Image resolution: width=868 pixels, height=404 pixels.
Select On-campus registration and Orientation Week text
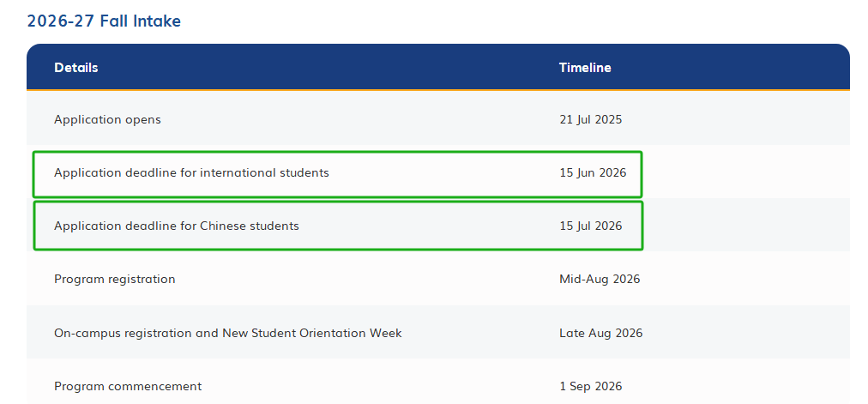point(228,333)
